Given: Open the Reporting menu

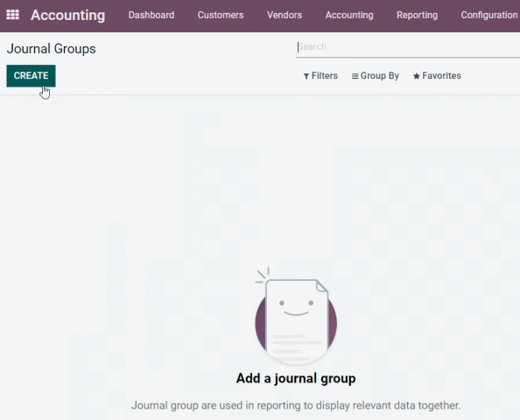Looking at the screenshot, I should (418, 15).
